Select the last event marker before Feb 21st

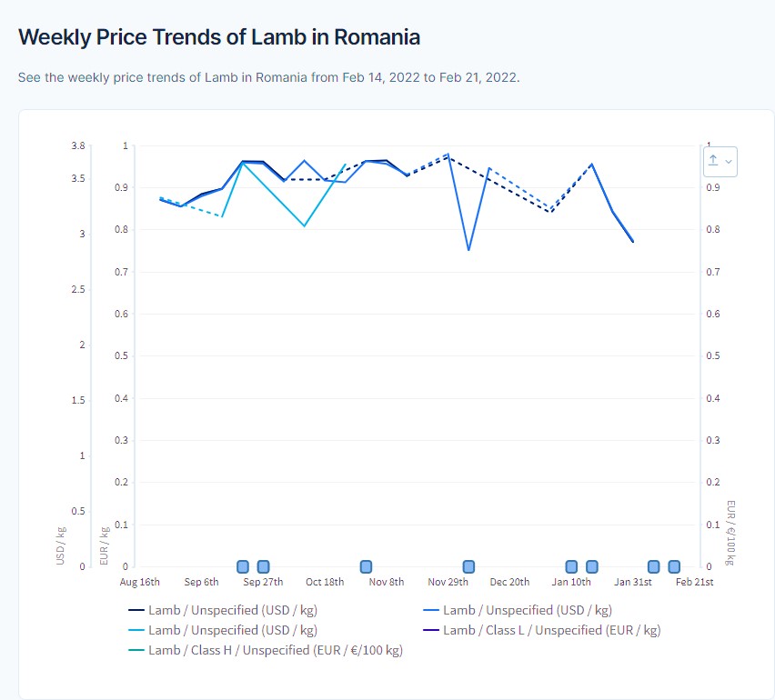[x=674, y=566]
